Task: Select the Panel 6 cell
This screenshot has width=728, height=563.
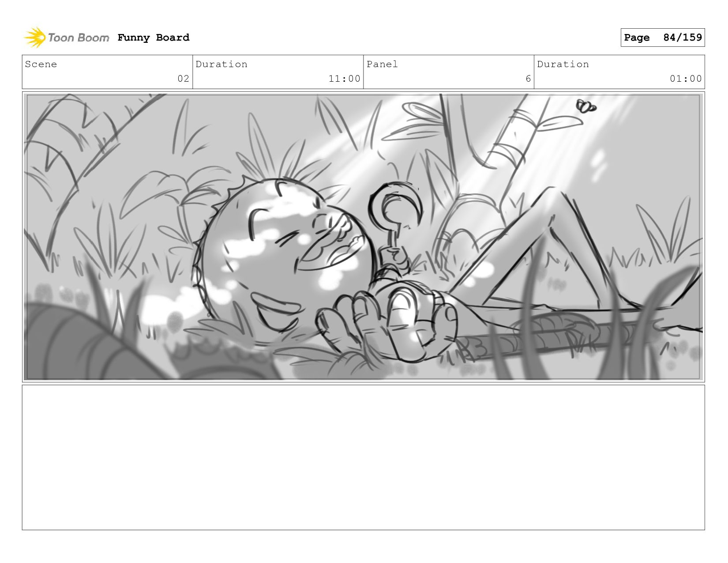Action: pyautogui.click(x=449, y=72)
